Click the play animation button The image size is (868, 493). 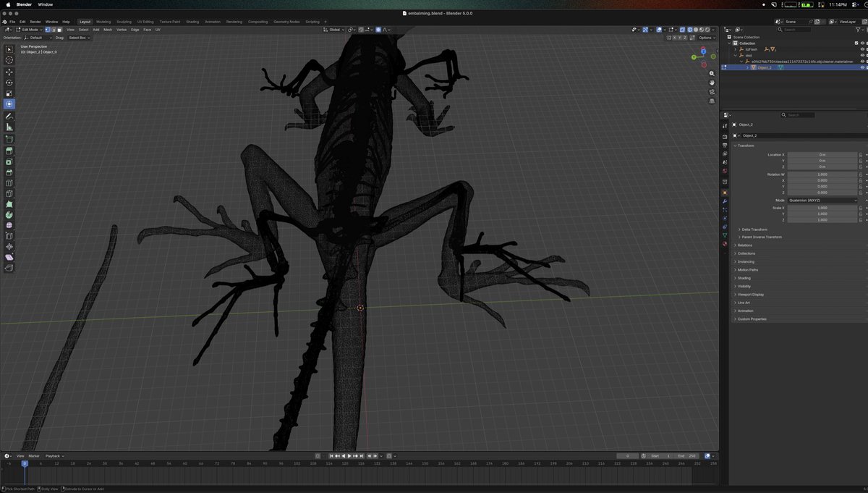[349, 456]
